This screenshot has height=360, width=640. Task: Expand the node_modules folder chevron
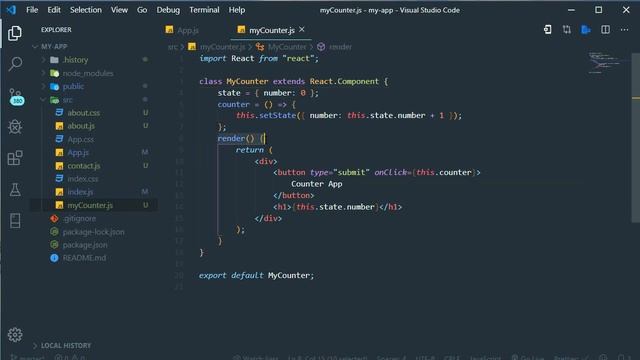tap(43, 73)
